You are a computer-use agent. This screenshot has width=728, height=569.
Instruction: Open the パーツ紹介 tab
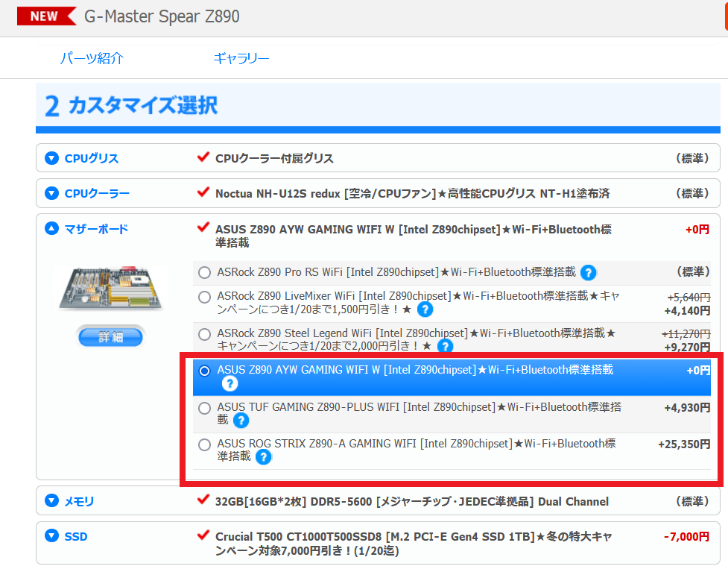pos(92,58)
